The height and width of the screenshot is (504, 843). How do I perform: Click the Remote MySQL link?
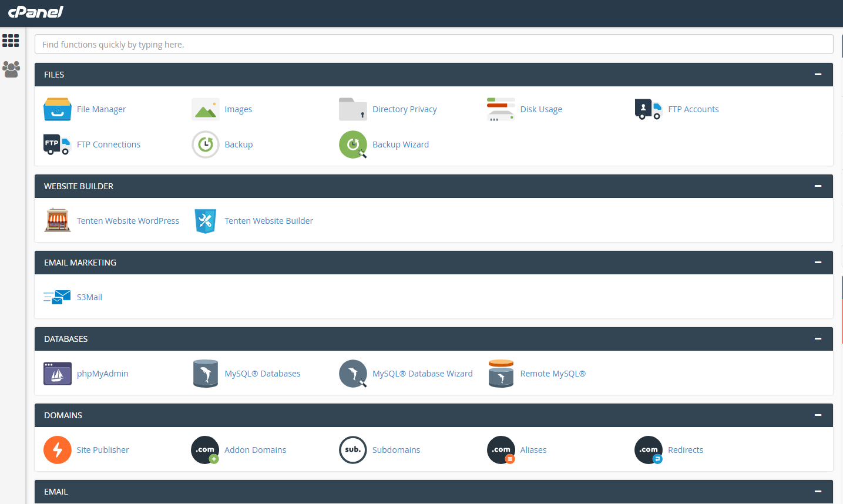click(553, 374)
